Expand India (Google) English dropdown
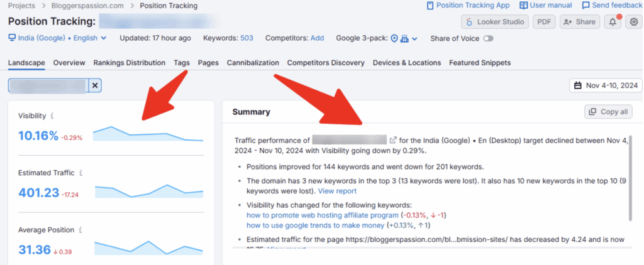 (x=57, y=38)
